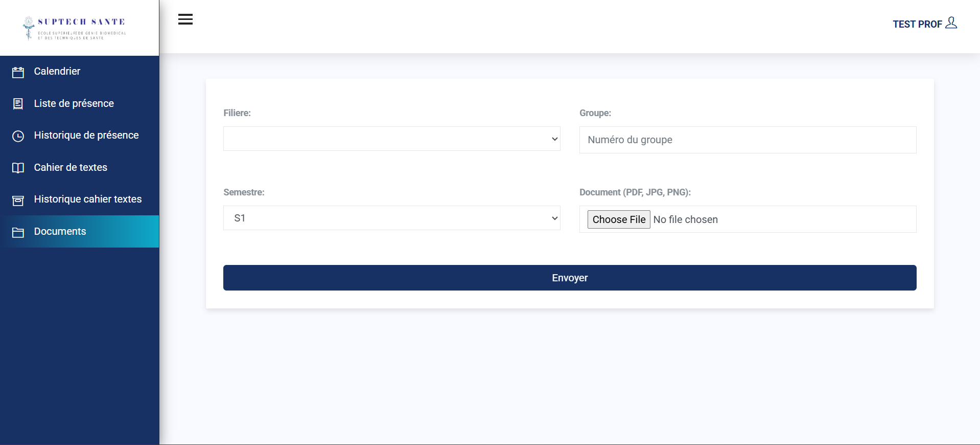Image resolution: width=980 pixels, height=445 pixels.
Task: Click the folder icon beside Documents
Action: tap(18, 232)
